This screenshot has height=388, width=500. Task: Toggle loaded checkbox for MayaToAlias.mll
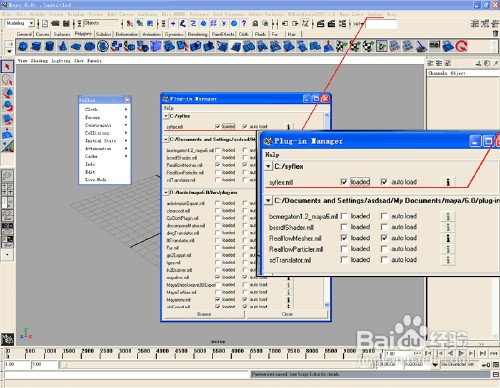pyautogui.click(x=218, y=292)
